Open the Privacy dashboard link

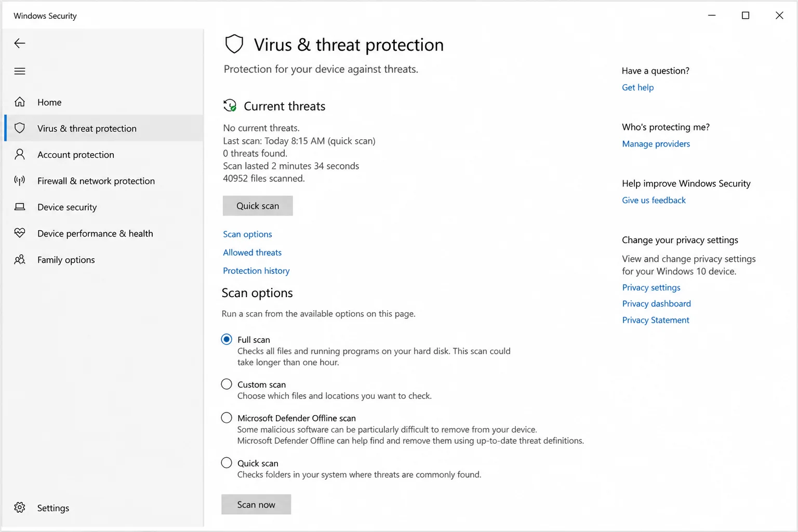coord(656,303)
